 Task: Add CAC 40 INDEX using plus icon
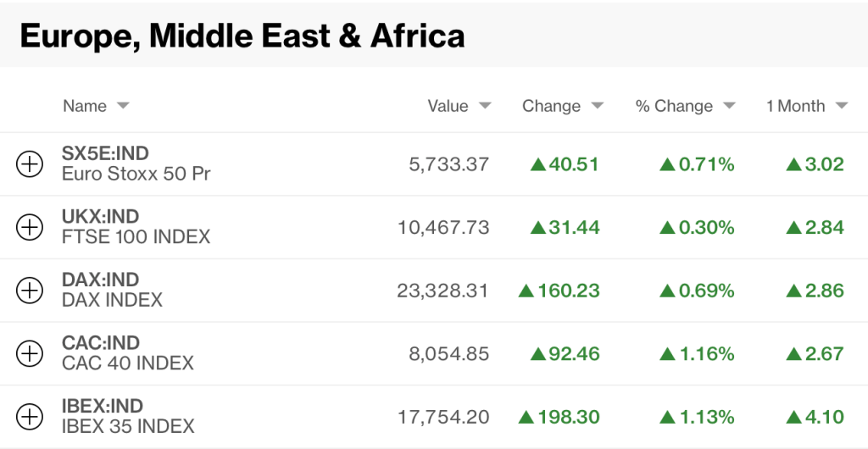(30, 353)
